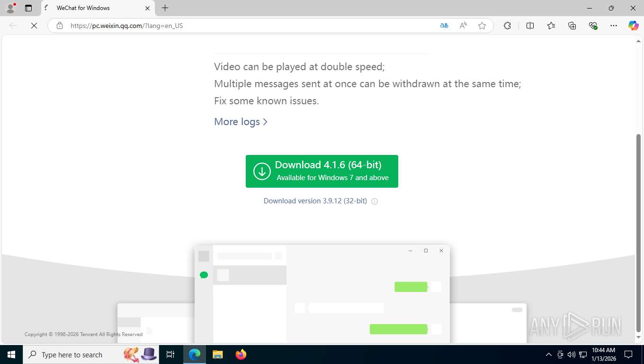Open Task View on the taskbar
Image resolution: width=644 pixels, height=364 pixels.
click(170, 355)
